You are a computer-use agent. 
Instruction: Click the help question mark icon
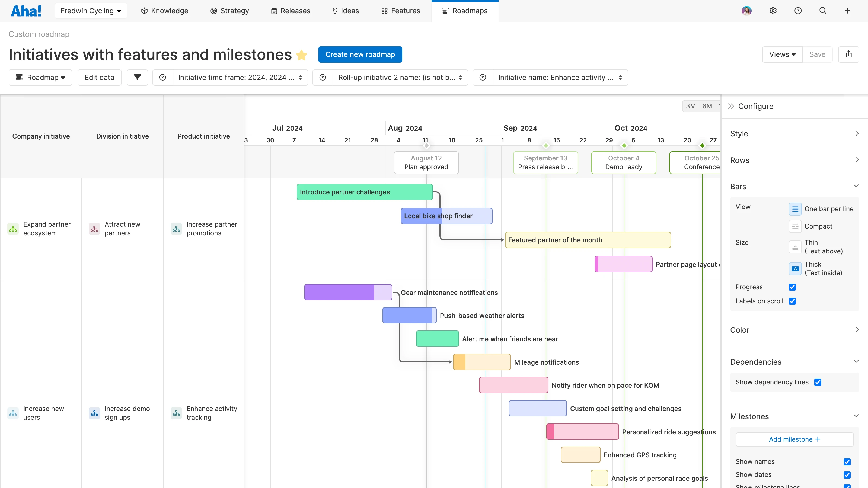pyautogui.click(x=798, y=11)
